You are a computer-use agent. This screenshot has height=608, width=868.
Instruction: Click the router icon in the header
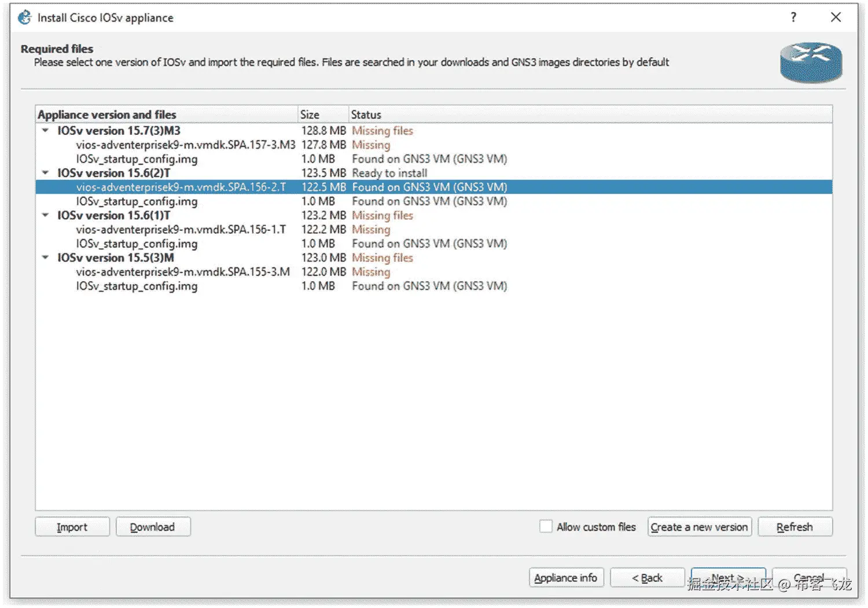811,62
